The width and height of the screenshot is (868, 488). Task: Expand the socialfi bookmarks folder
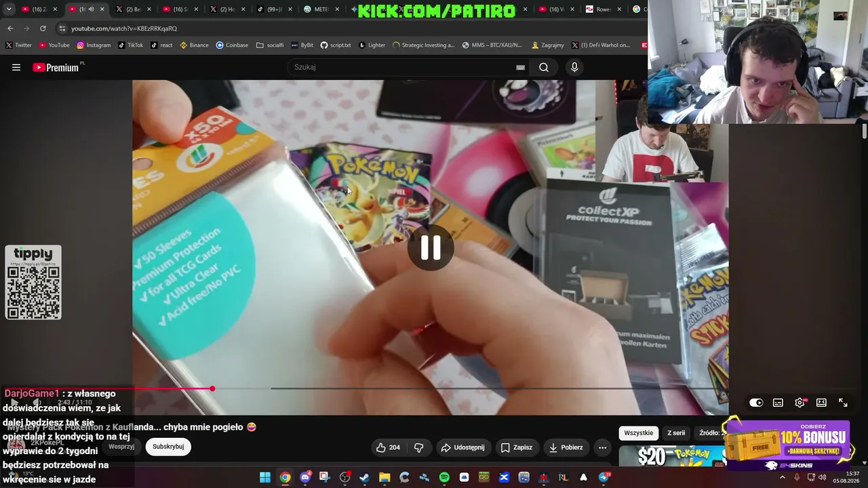tap(270, 45)
